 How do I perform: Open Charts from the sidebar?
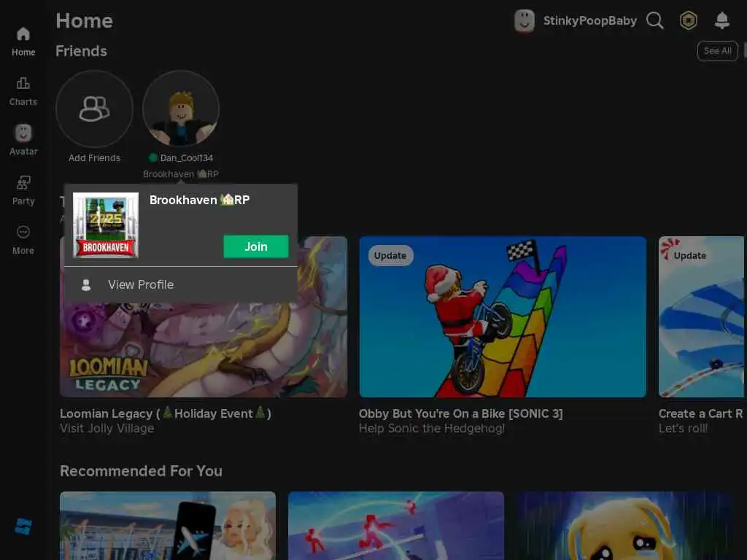23,91
